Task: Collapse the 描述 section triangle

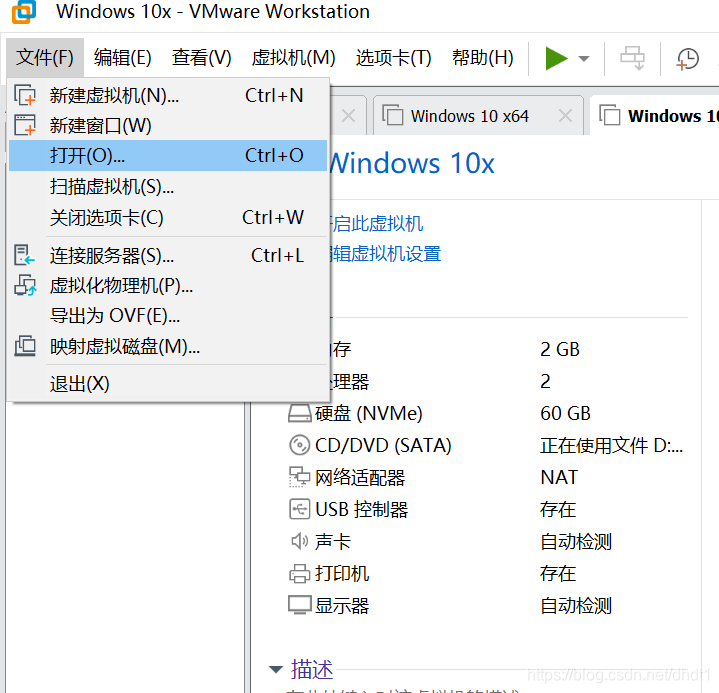Action: coord(276,669)
